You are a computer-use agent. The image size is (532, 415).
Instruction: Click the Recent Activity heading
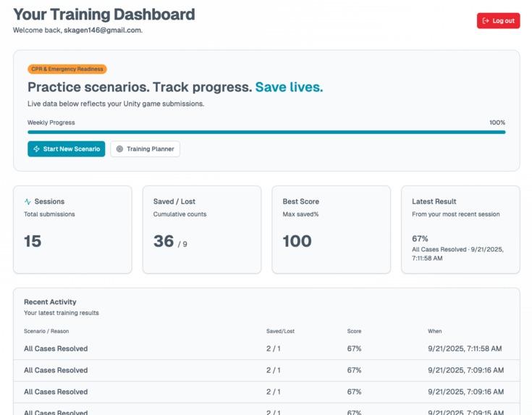click(50, 302)
